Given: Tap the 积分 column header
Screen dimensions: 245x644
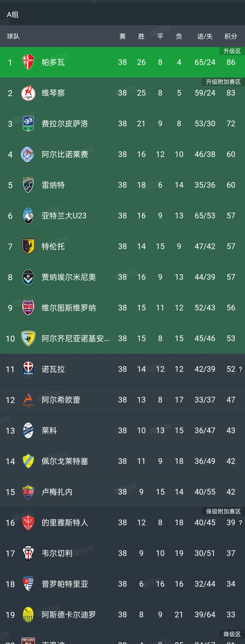Looking at the screenshot, I should 230,37.
